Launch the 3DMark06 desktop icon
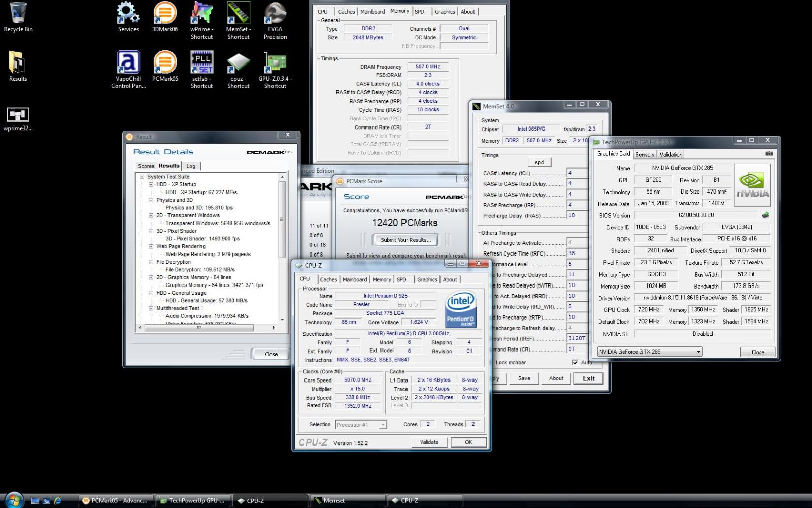 click(165, 17)
